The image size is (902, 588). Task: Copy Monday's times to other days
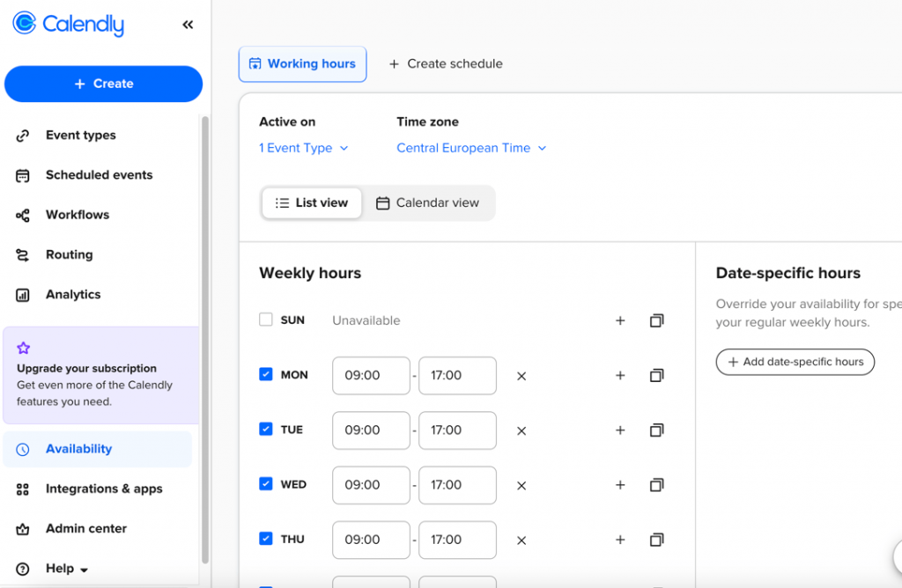pos(656,375)
